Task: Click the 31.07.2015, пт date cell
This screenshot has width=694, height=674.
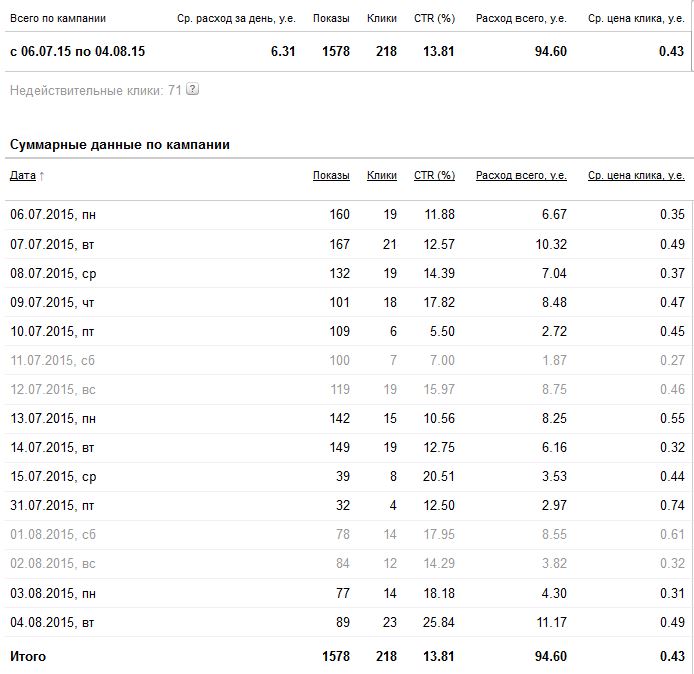Action: click(52, 506)
